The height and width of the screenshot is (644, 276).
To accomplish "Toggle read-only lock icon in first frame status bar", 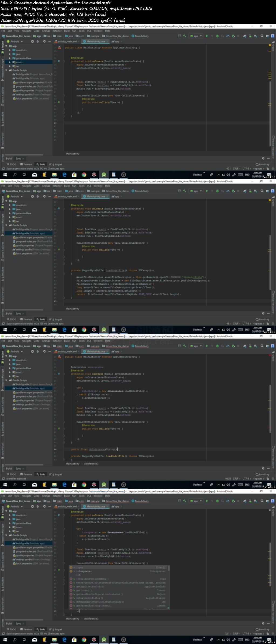I will point(268,169).
